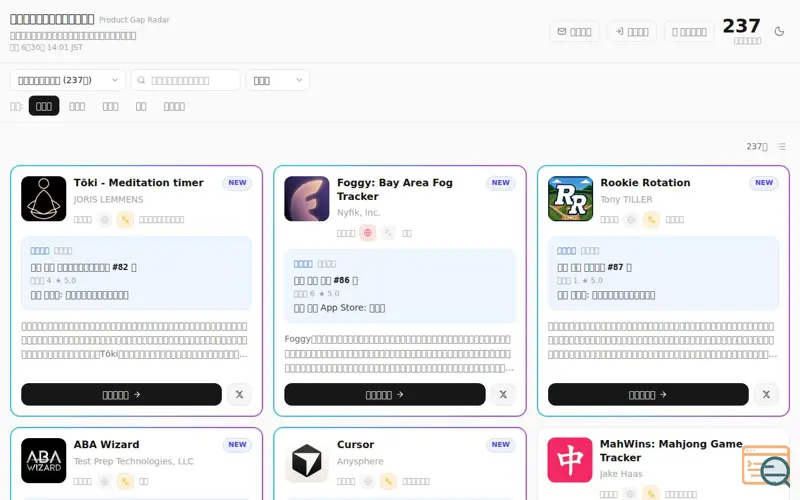Open the category dropdown showing (237)

coord(67,80)
